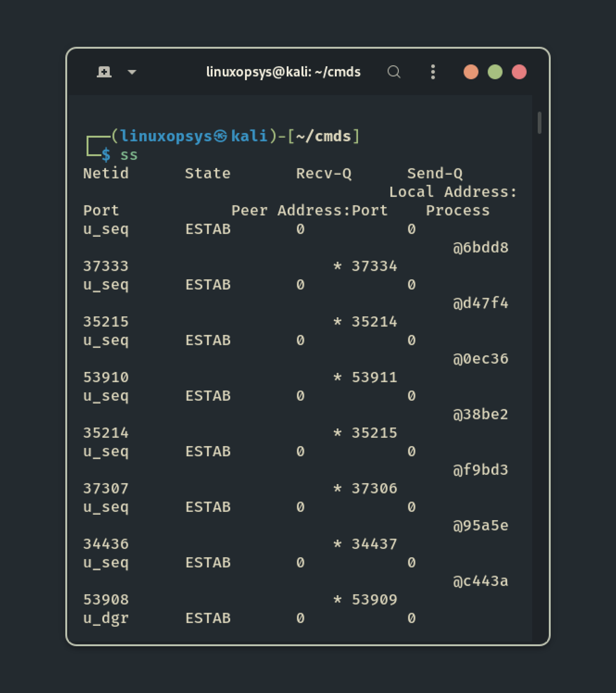
Task: Click the peer port 53911
Action: pos(374,377)
